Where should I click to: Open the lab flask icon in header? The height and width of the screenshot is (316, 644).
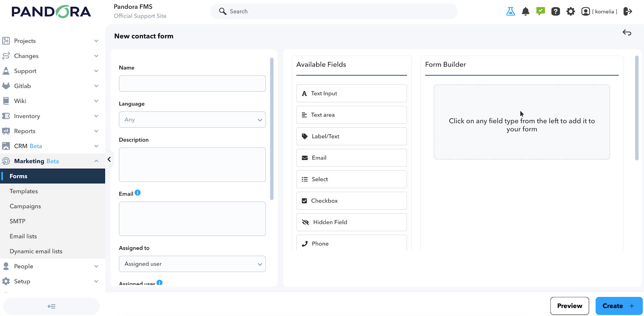click(x=510, y=12)
